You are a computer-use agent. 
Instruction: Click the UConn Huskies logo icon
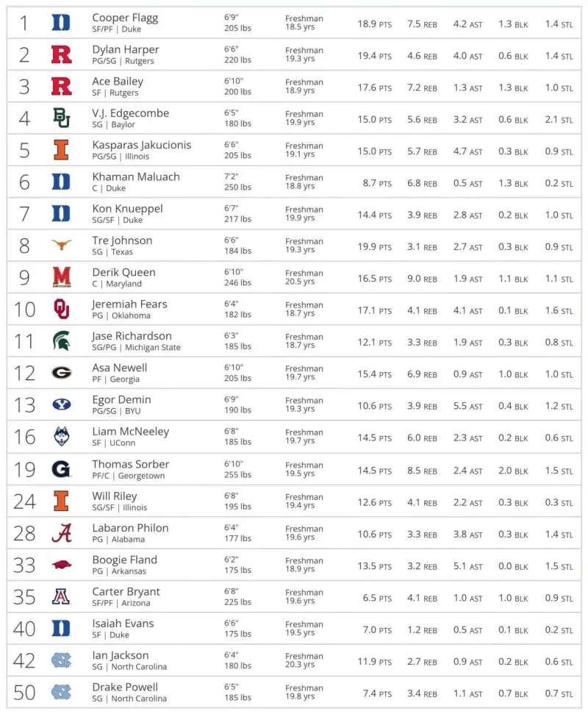click(62, 436)
